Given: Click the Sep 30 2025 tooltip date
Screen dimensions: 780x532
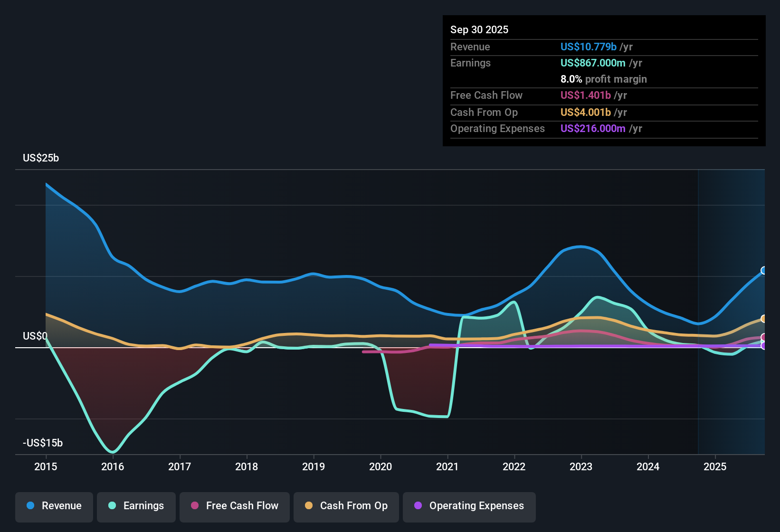Looking at the screenshot, I should (x=479, y=29).
